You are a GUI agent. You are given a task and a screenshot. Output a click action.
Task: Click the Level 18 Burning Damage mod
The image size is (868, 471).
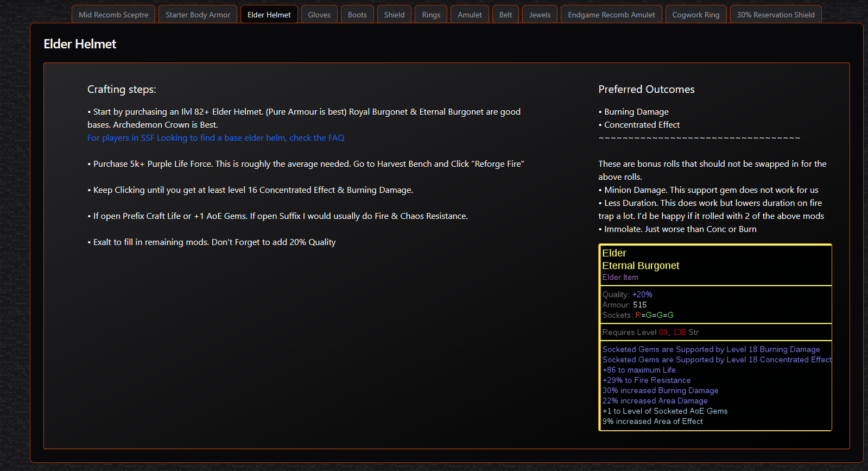click(x=711, y=349)
